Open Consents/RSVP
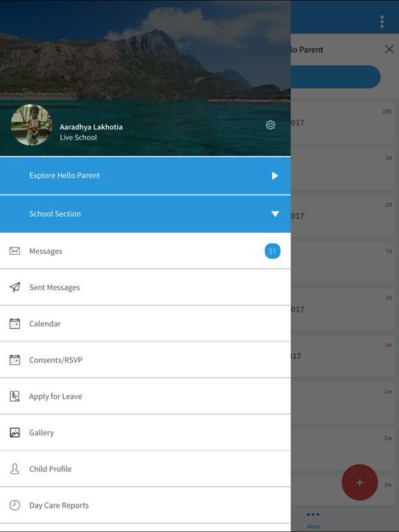The image size is (399, 532). click(x=145, y=360)
